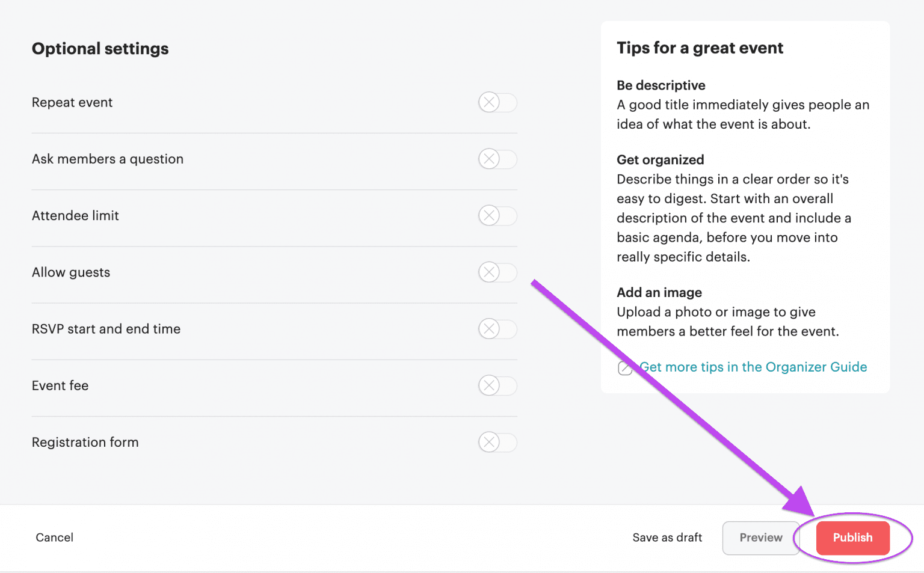Click the X icon inside the Event fee toggle
924x573 pixels.
tap(489, 385)
